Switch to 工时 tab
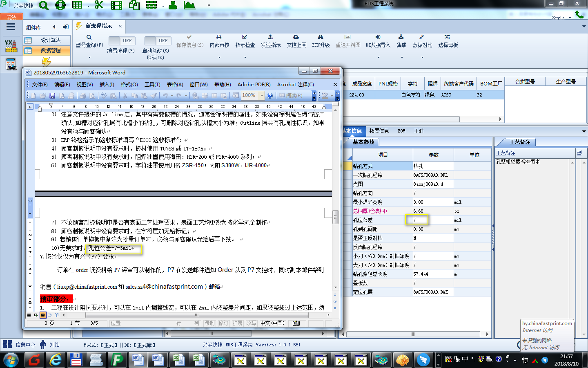The image size is (588, 368). pos(419,131)
